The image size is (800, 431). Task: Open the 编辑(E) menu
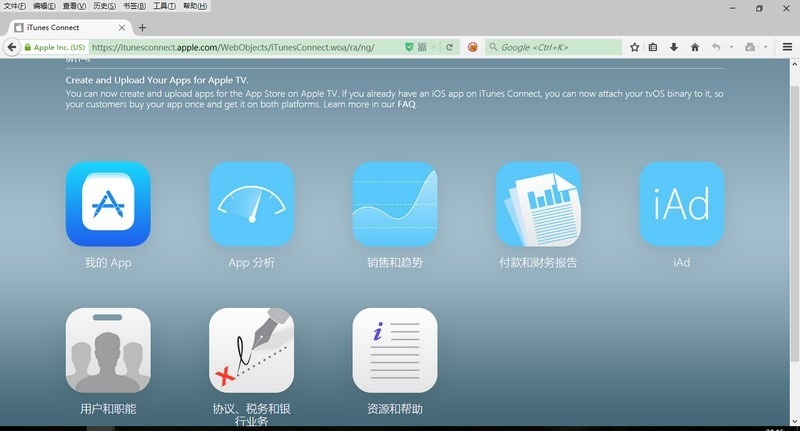(x=44, y=6)
